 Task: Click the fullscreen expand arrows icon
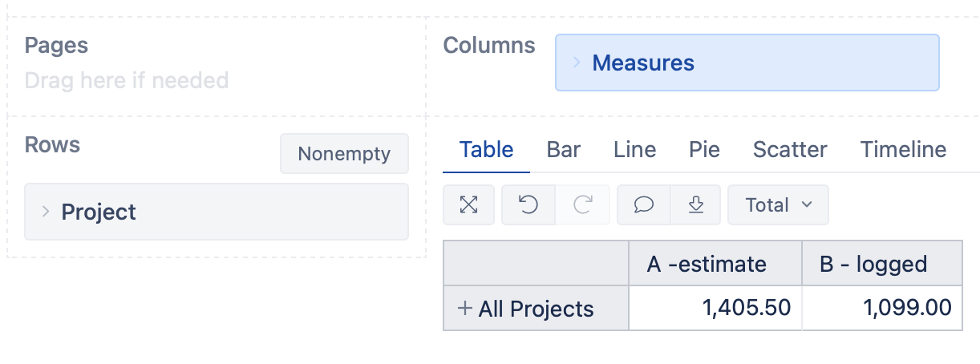469,205
